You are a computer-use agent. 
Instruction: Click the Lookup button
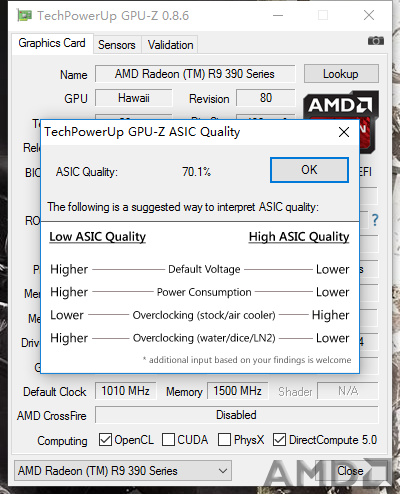coord(341,74)
